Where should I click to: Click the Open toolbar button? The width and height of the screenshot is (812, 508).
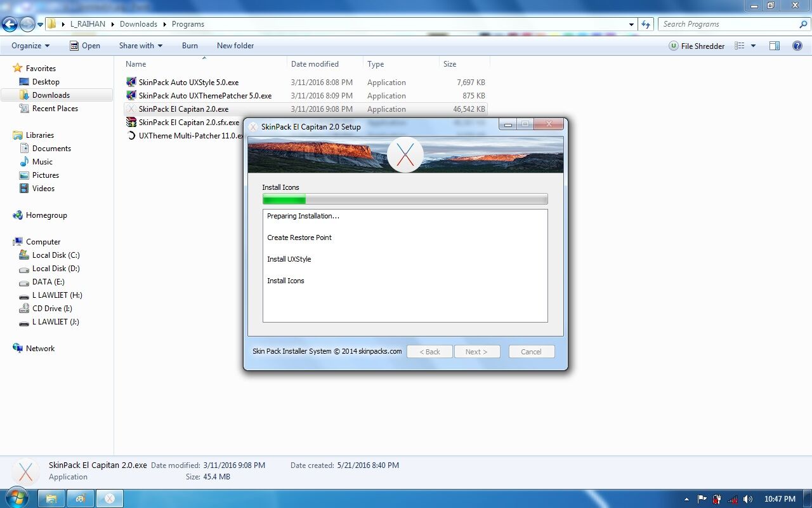[84, 46]
